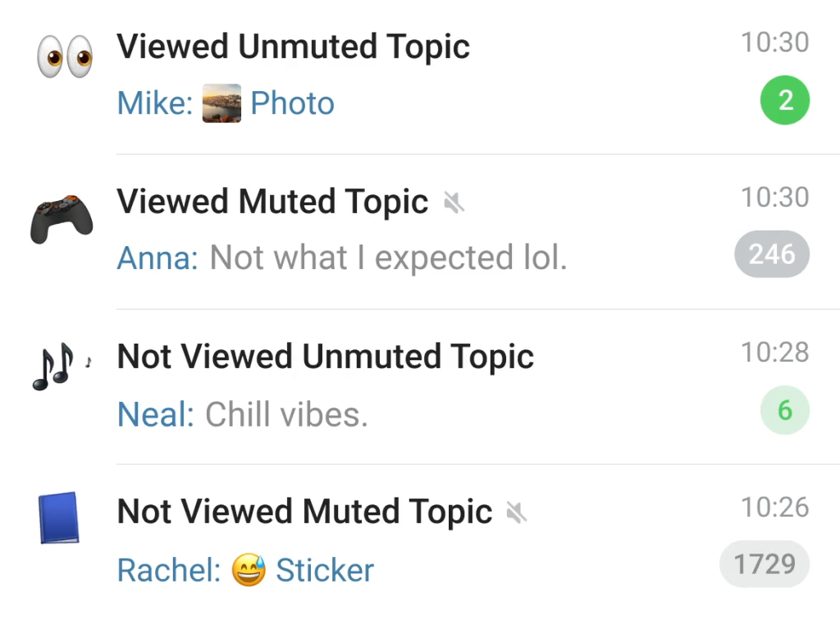Select the Not Viewed Unmuted Topic title
This screenshot has height=620, width=840.
pos(326,357)
